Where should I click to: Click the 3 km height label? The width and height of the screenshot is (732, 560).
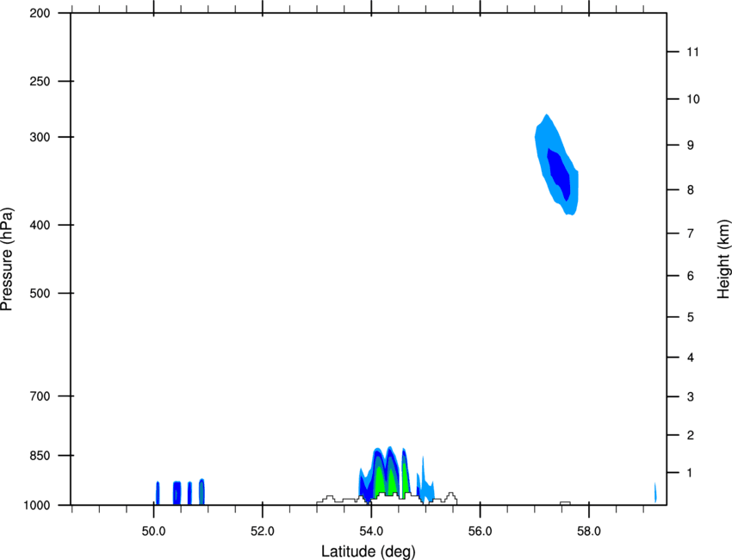(x=691, y=397)
